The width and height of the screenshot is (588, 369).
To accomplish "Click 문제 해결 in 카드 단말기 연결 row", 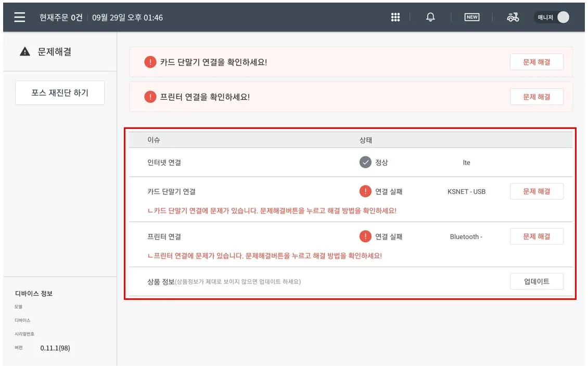I will click(536, 191).
